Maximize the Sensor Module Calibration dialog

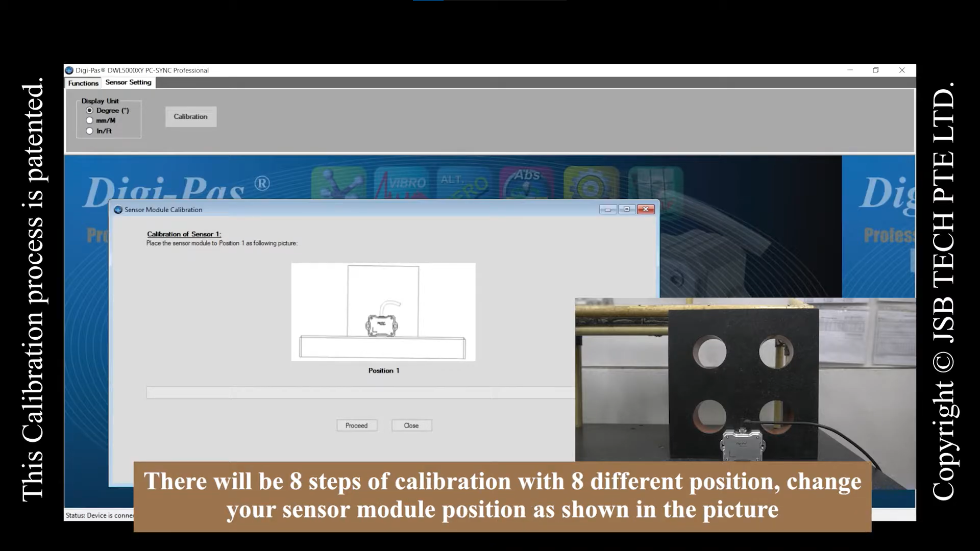(627, 209)
